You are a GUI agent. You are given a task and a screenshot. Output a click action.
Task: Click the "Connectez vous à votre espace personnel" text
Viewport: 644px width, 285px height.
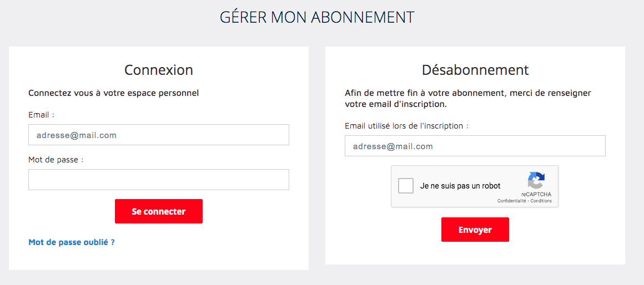(x=113, y=93)
